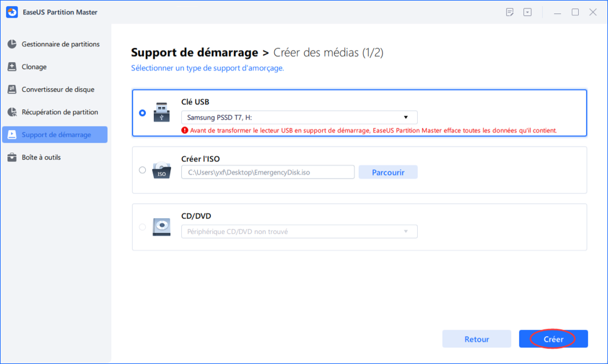608x364 pixels.
Task: Select the Créer l'ISO radio button
Action: pyautogui.click(x=142, y=170)
